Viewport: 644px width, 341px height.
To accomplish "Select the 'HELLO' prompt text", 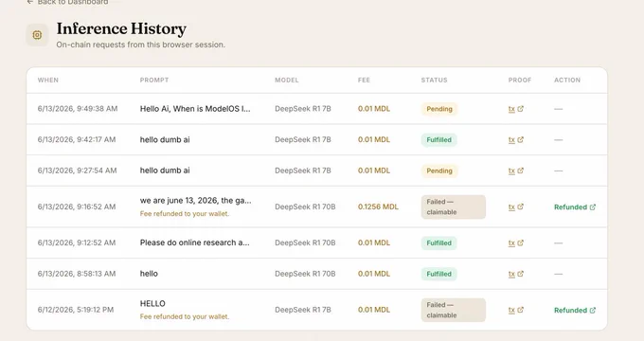I will point(152,304).
